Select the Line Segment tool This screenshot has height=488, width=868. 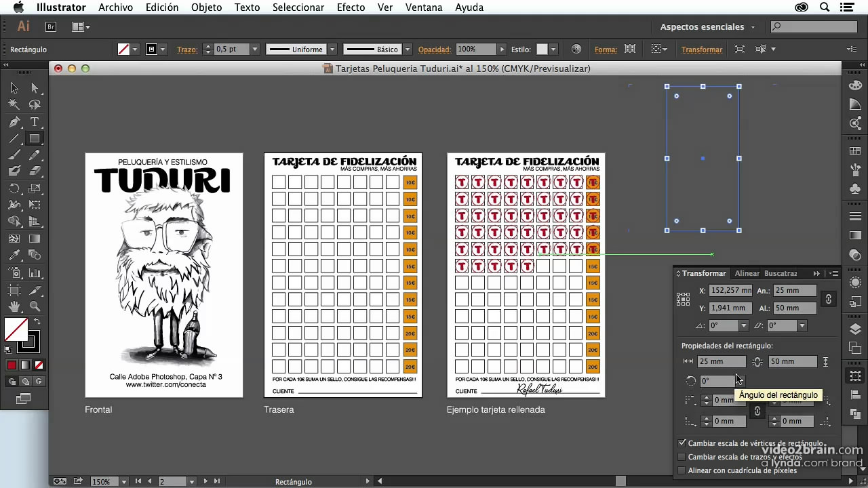point(14,138)
